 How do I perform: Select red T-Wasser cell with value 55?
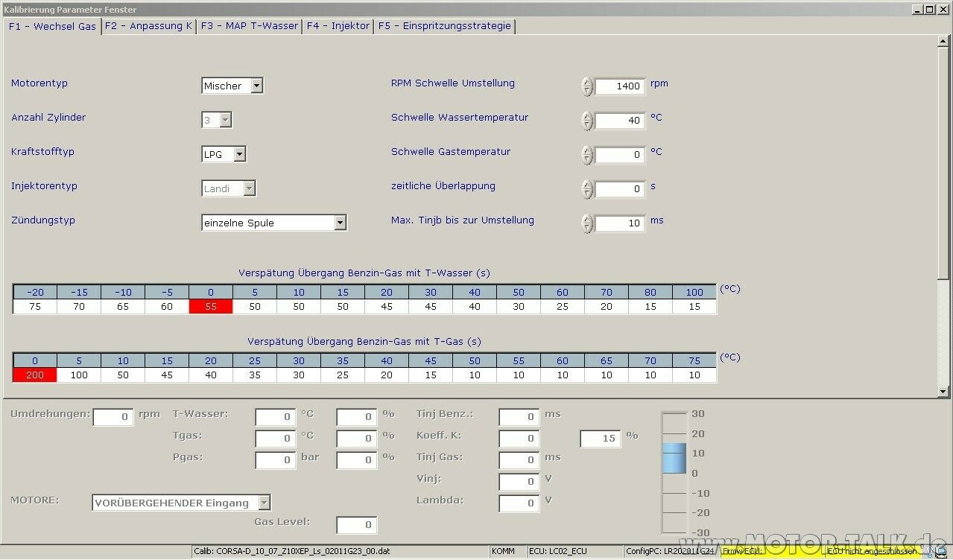(211, 306)
